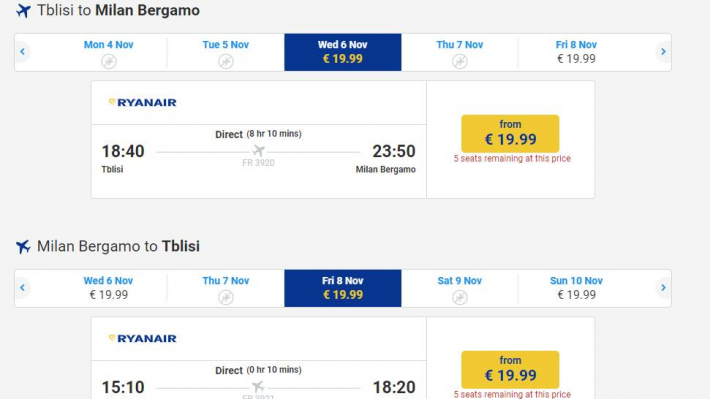The height and width of the screenshot is (400, 710).
Task: Show earlier outbound dates with left arrow
Action: pyautogui.click(x=22, y=52)
